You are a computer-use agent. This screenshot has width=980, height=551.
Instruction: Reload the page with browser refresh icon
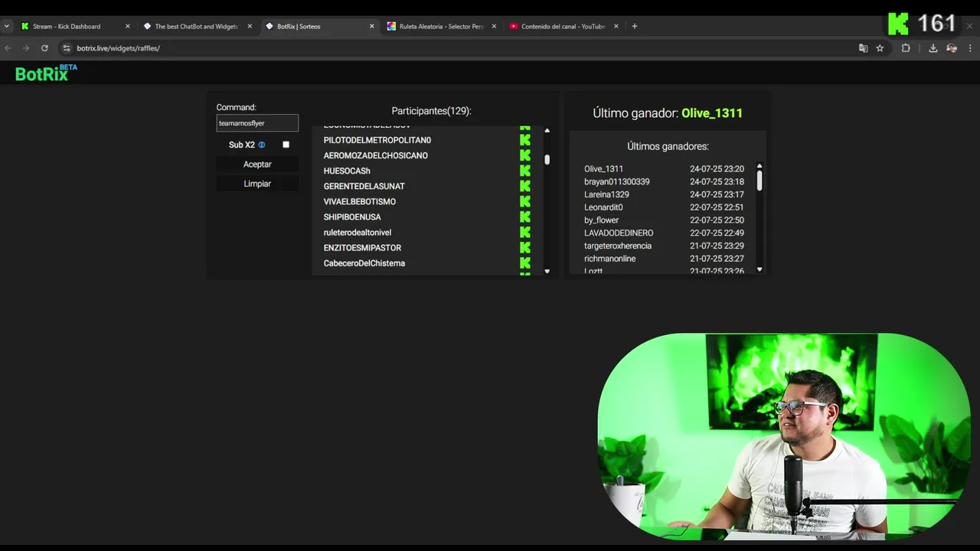44,48
